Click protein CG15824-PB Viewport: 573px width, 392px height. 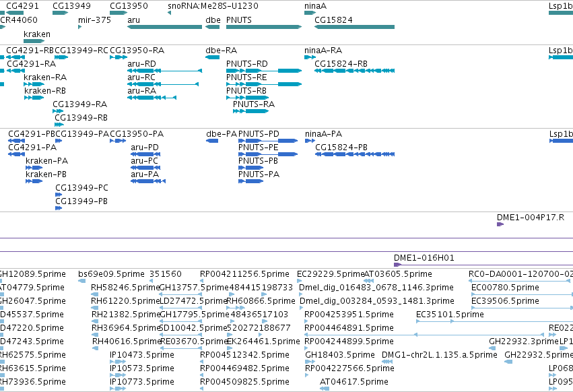pos(355,154)
